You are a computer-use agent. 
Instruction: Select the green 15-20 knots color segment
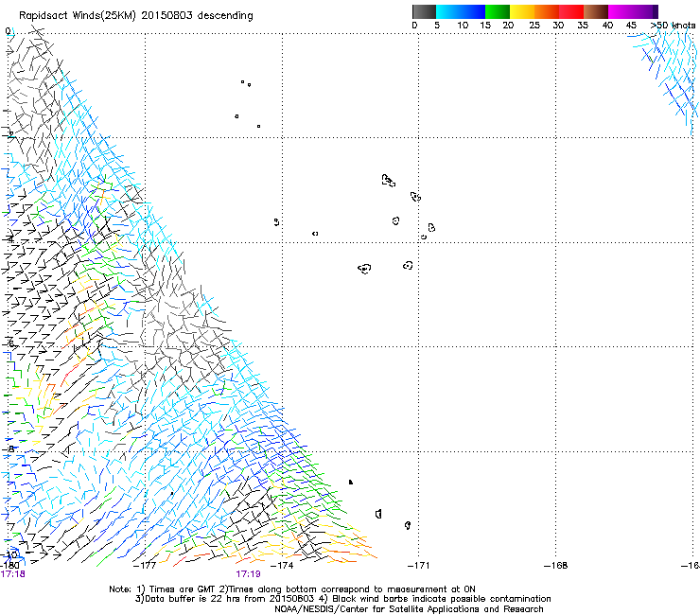(x=498, y=11)
